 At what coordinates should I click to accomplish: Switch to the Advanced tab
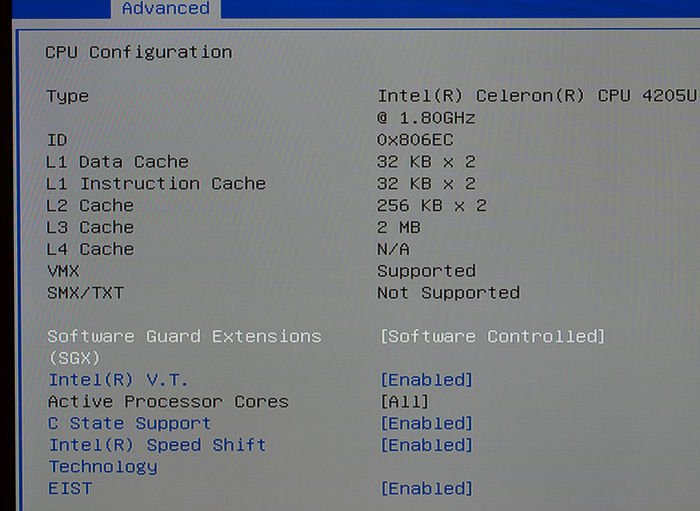[x=165, y=9]
